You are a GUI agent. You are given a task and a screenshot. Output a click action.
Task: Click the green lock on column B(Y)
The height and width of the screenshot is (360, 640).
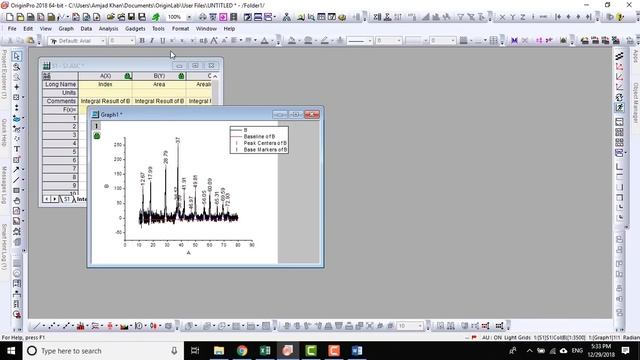(x=181, y=76)
